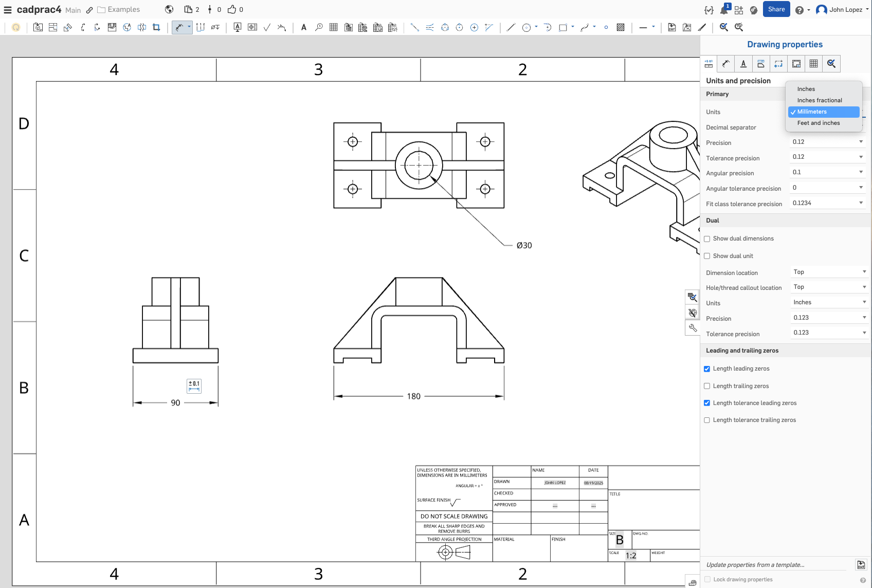872x588 pixels.
Task: Switch to inspection properties tab
Action: (x=831, y=64)
